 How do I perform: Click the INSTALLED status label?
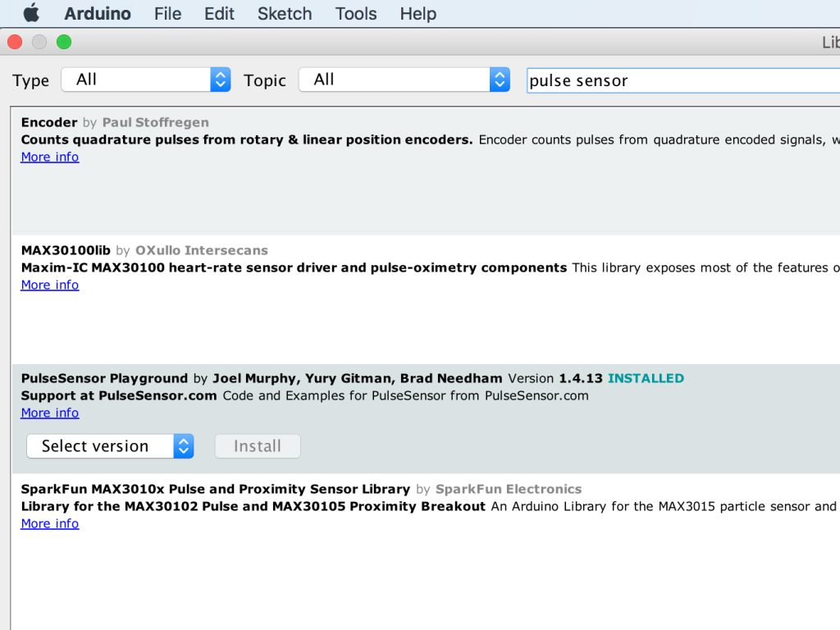point(646,378)
